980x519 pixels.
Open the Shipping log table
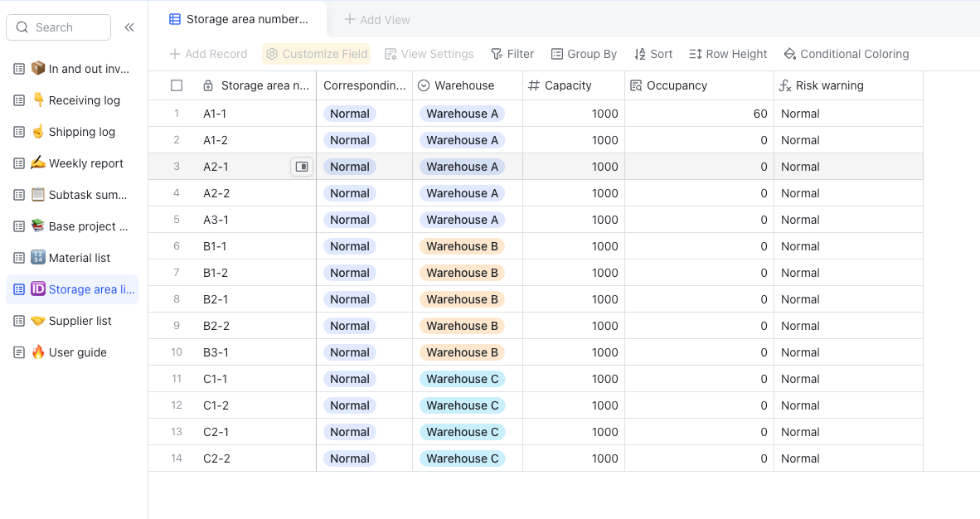(x=72, y=132)
